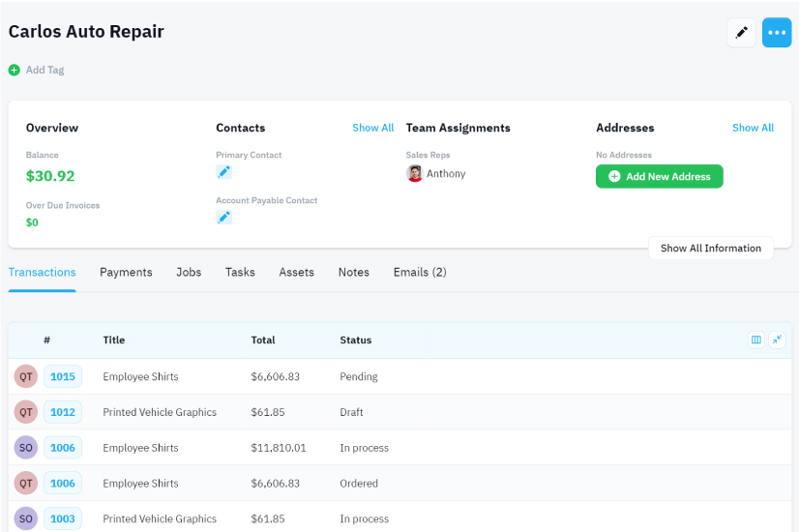Edit the Account Payable Contact pencil icon

click(x=223, y=218)
